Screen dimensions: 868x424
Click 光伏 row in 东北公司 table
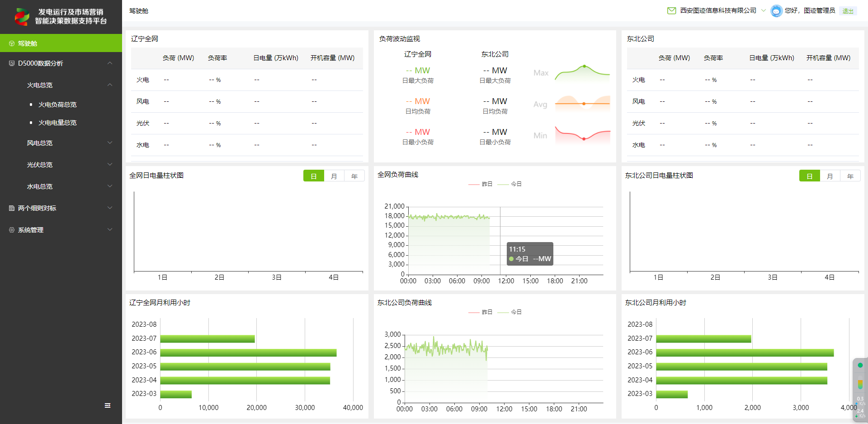[743, 123]
